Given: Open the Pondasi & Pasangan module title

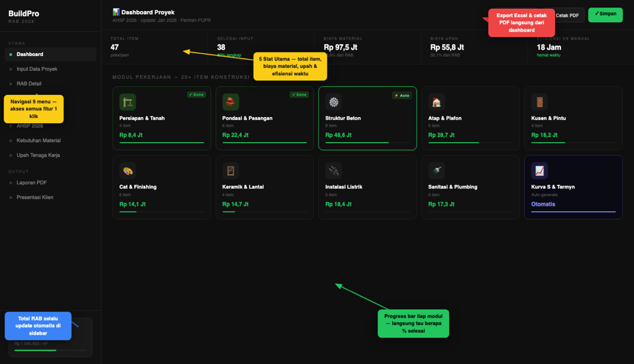Looking at the screenshot, I should 248,119.
